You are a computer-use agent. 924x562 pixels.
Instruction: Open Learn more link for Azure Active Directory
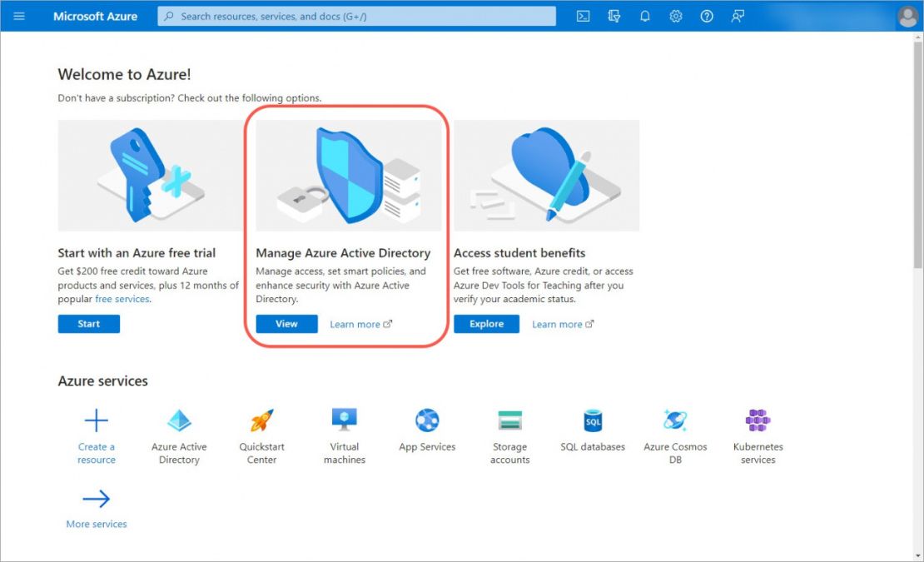pyautogui.click(x=360, y=324)
